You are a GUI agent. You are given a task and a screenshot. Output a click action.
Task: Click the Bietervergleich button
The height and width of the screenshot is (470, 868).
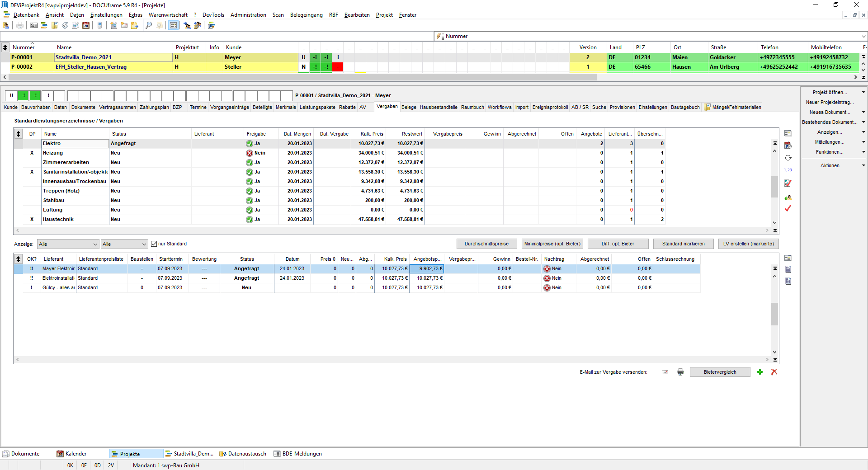720,372
